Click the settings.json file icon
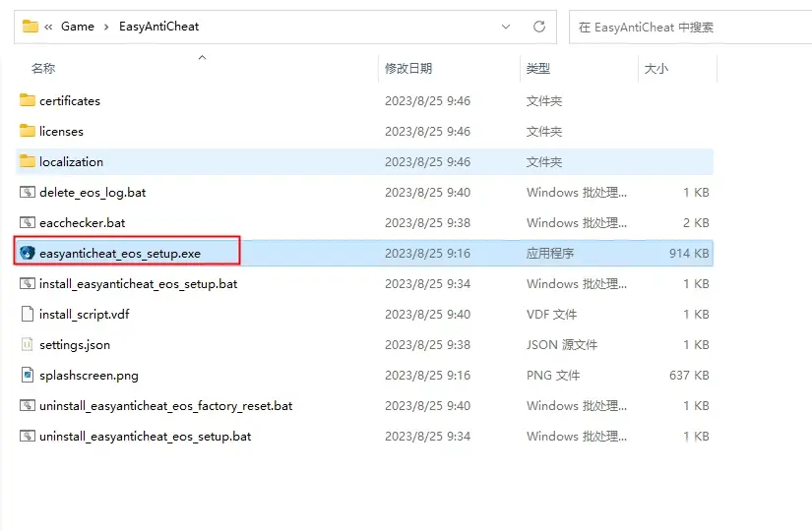The height and width of the screenshot is (531, 812). click(28, 344)
